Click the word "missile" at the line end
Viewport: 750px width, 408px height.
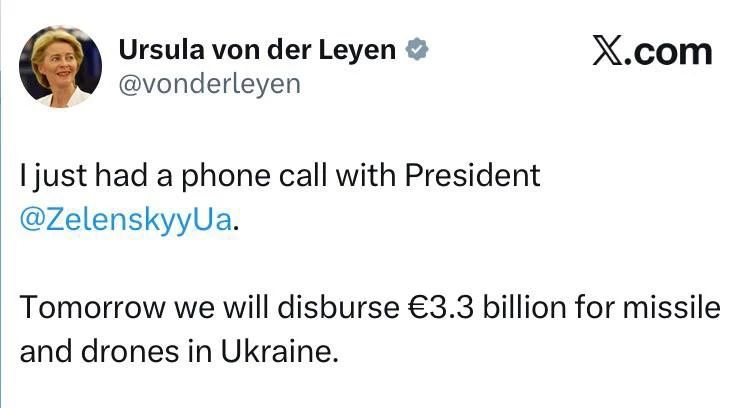(x=671, y=307)
